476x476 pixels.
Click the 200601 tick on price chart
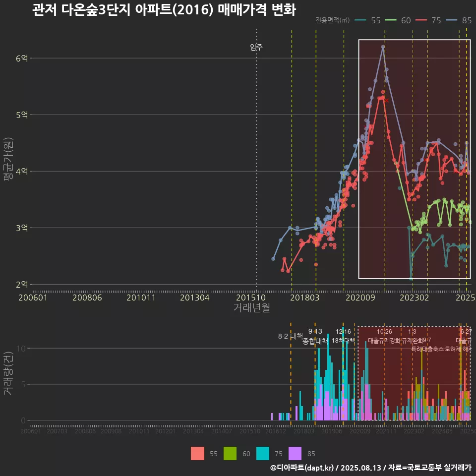[33, 297]
